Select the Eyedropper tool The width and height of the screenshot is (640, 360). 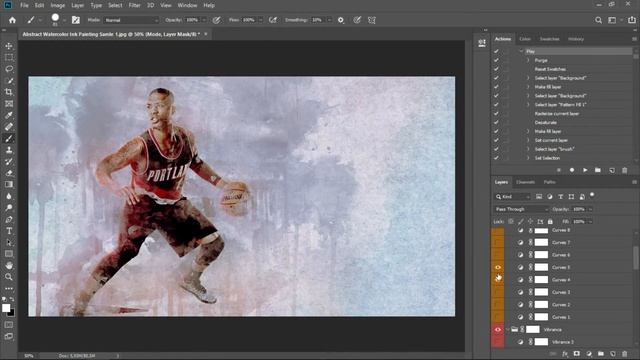tap(9, 115)
